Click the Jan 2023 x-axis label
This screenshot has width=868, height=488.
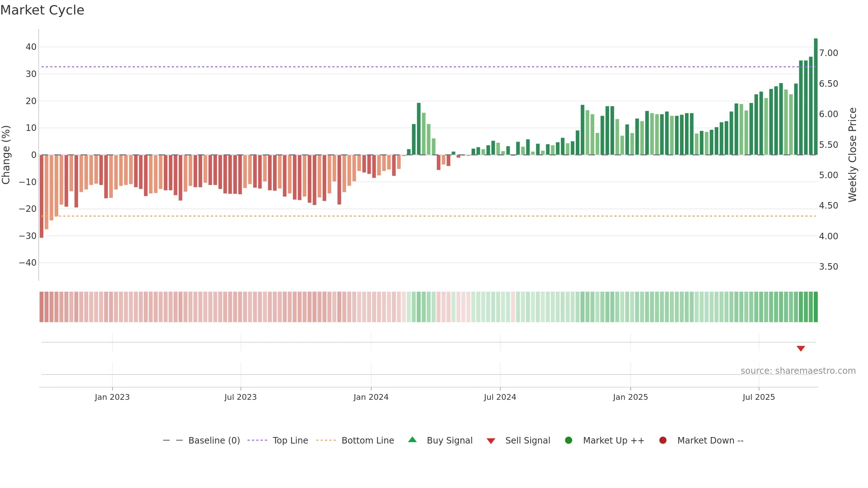(112, 397)
